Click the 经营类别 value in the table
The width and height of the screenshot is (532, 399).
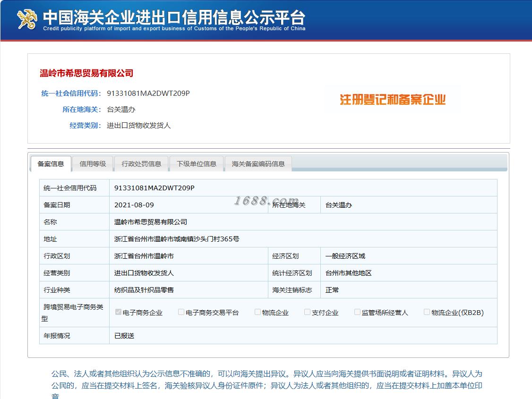coord(144,273)
